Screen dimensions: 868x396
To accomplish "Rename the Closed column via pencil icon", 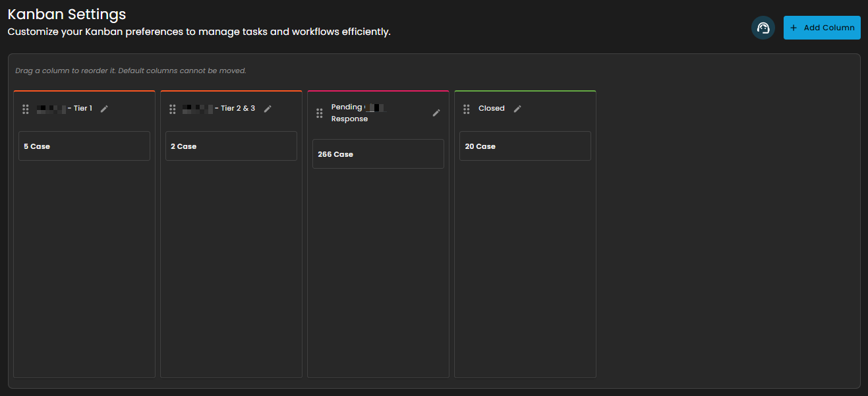I will pyautogui.click(x=517, y=109).
